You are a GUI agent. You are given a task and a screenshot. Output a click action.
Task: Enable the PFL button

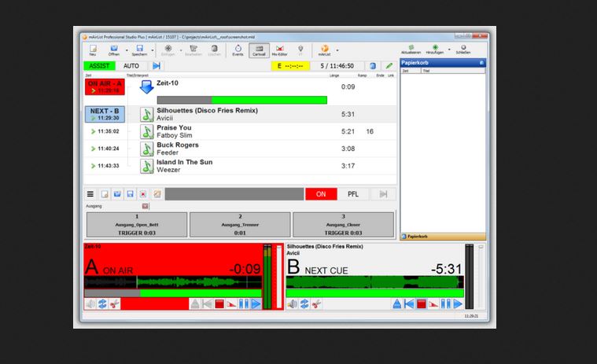click(x=353, y=194)
